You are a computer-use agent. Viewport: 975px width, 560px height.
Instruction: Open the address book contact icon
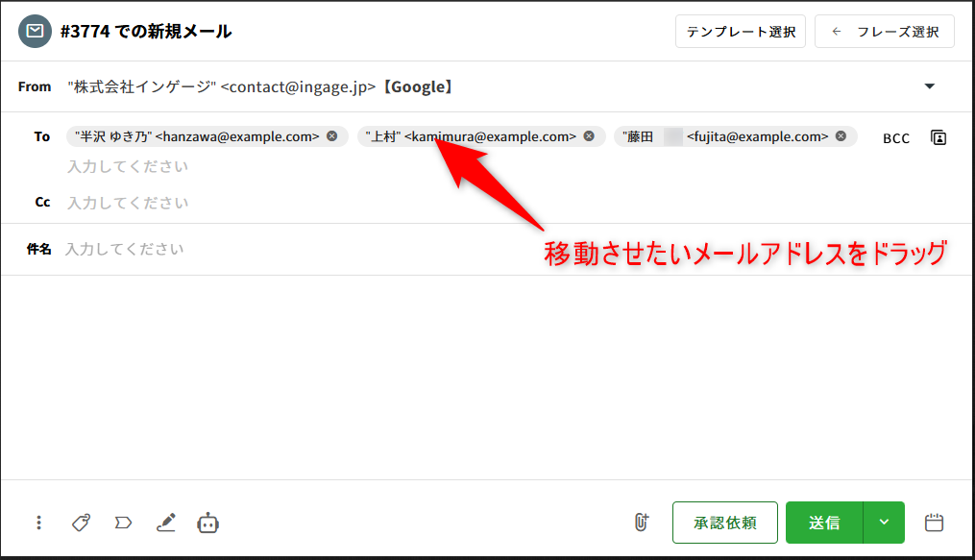tap(938, 137)
